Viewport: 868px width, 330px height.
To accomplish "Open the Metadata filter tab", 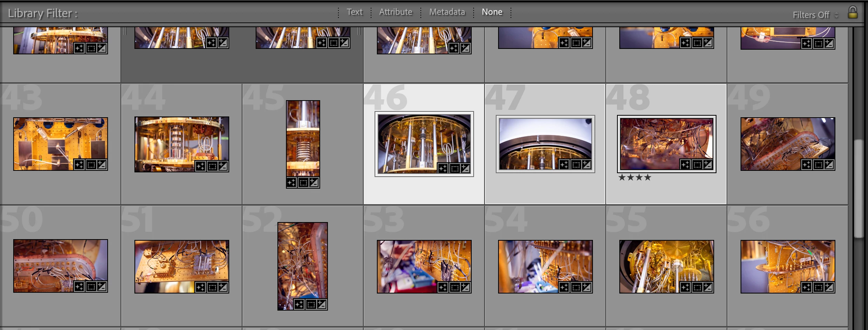I will 447,12.
